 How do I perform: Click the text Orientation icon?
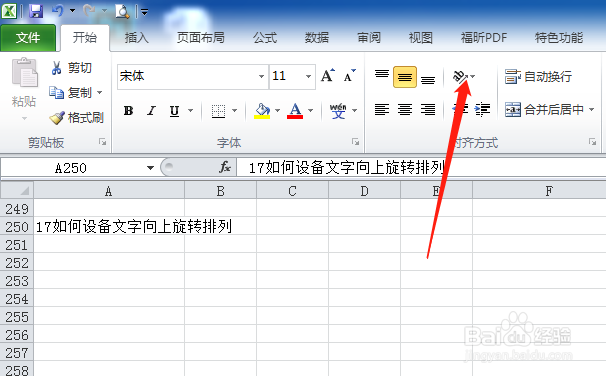[x=460, y=77]
